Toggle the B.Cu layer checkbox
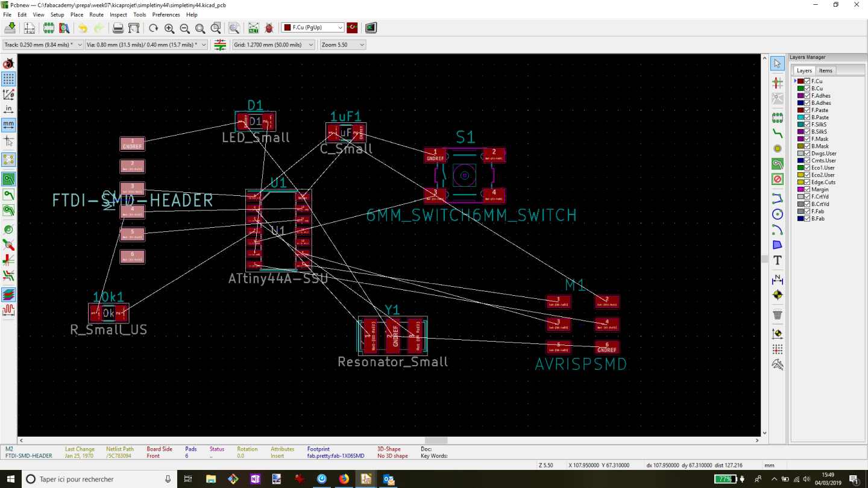 807,89
